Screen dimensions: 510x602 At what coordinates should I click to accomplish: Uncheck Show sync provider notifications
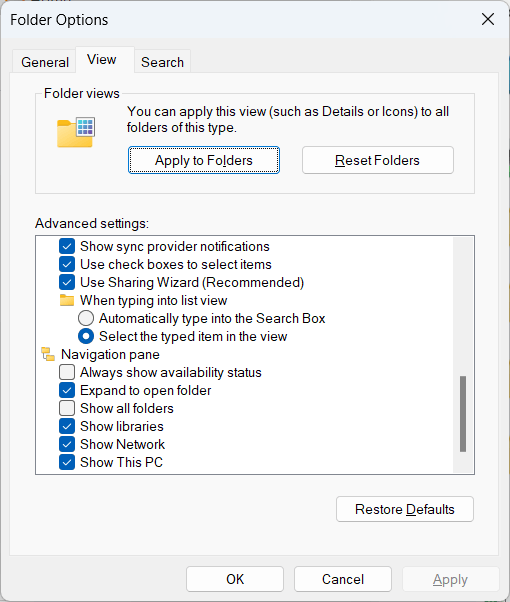tap(67, 246)
